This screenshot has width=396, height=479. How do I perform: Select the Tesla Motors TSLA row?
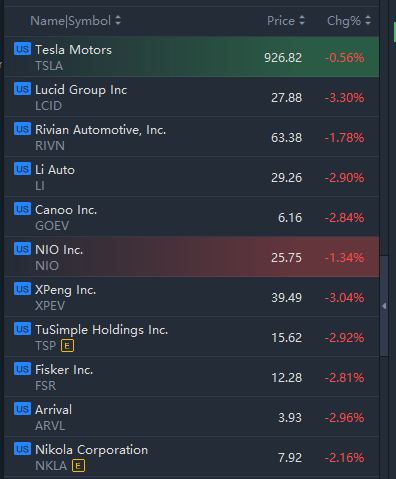click(192, 57)
